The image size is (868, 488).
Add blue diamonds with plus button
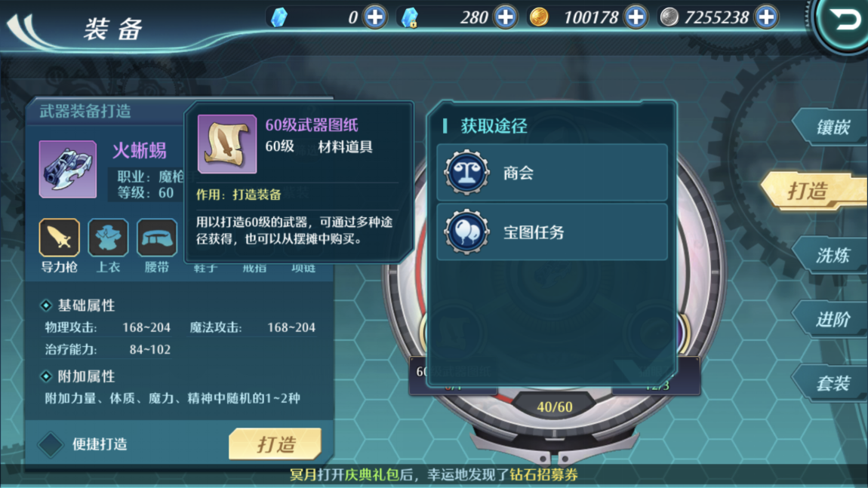pos(375,17)
